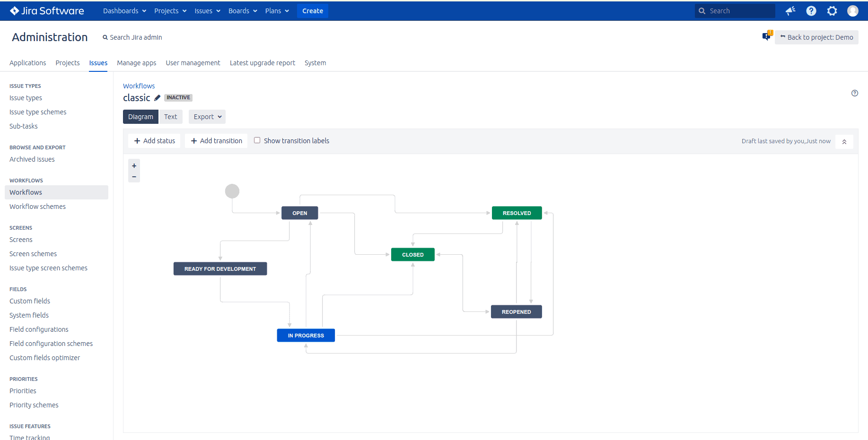Open the User management tab
The width and height of the screenshot is (868, 440).
(x=193, y=63)
